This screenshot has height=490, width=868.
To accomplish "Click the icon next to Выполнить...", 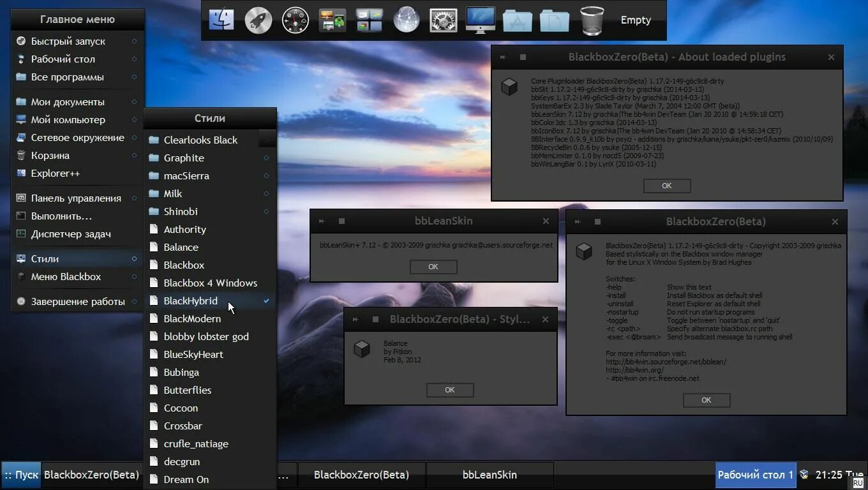I will click(21, 216).
